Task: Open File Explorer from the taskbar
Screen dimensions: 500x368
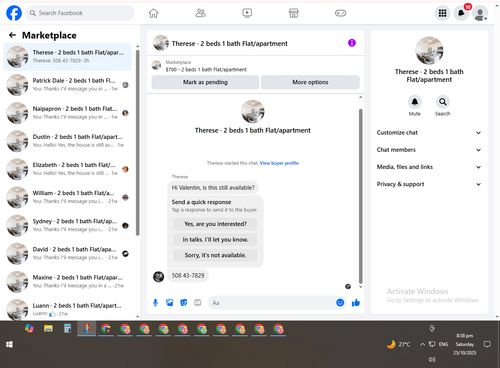Action: tap(48, 329)
